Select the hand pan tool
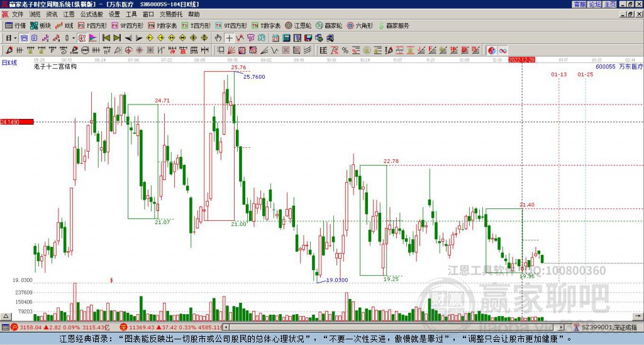644x345 pixels. [218, 38]
